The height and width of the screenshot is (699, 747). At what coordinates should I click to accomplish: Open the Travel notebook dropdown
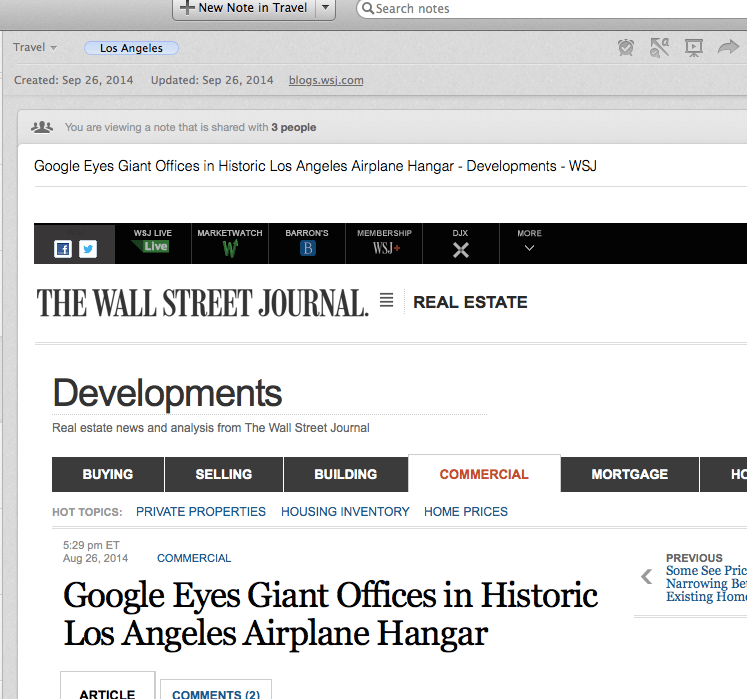point(35,48)
